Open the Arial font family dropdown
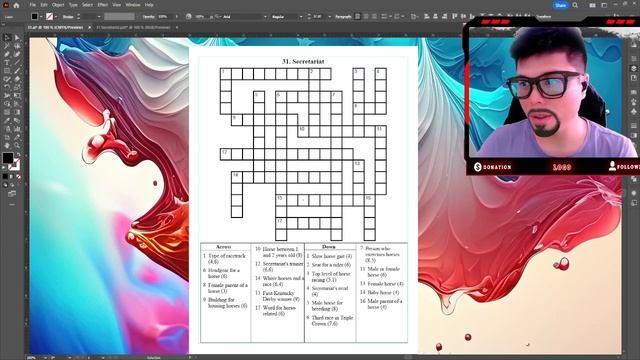Viewport: 640px width, 360px height. [265, 16]
